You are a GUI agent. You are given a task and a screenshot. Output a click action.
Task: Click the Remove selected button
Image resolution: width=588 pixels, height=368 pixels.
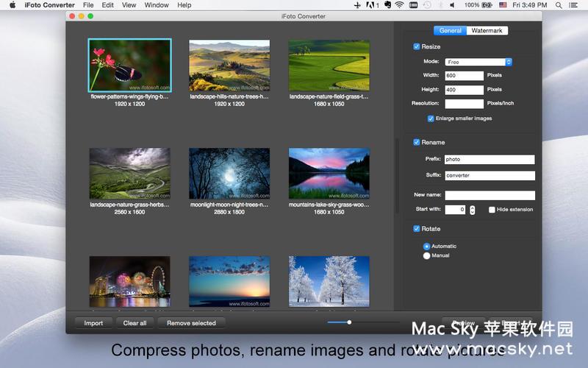point(191,323)
